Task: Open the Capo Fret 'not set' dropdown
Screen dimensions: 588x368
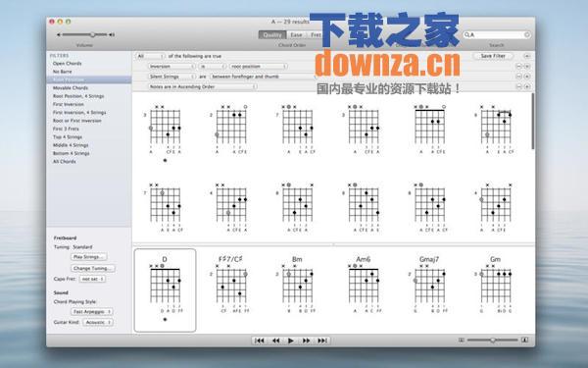Action: pos(92,279)
